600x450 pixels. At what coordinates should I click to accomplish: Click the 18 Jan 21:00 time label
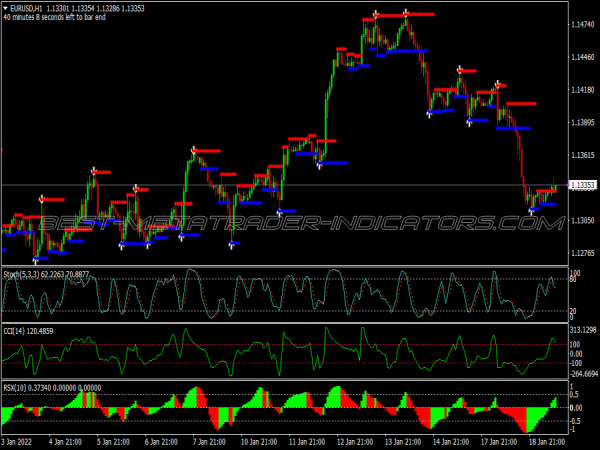[x=547, y=442]
